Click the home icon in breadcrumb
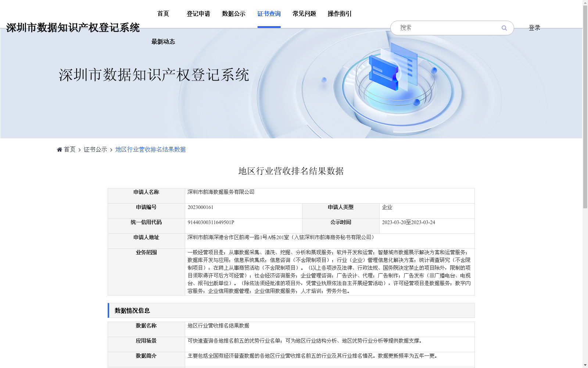The image size is (588, 368). point(60,149)
